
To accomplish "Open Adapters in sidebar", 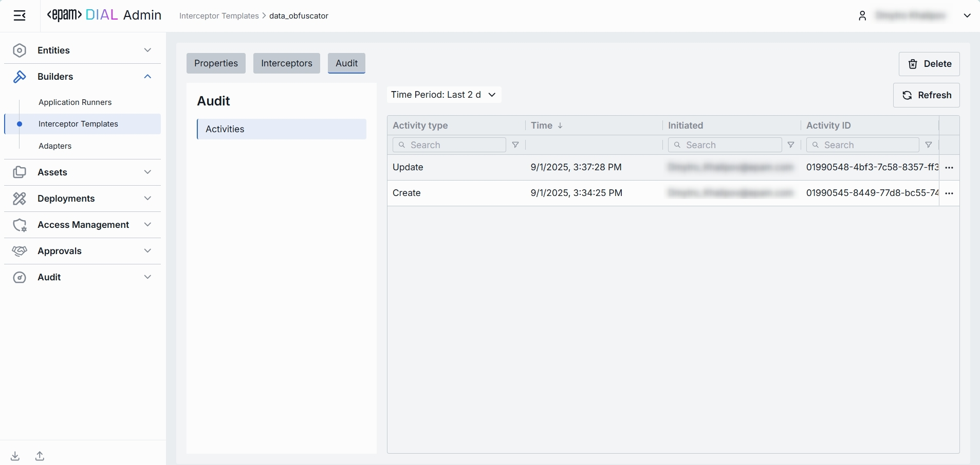I will (x=55, y=146).
